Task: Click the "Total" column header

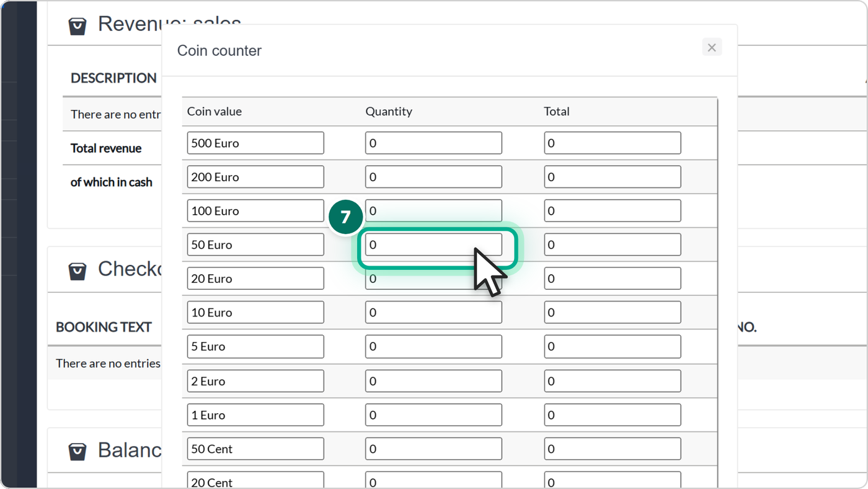Action: pos(557,112)
